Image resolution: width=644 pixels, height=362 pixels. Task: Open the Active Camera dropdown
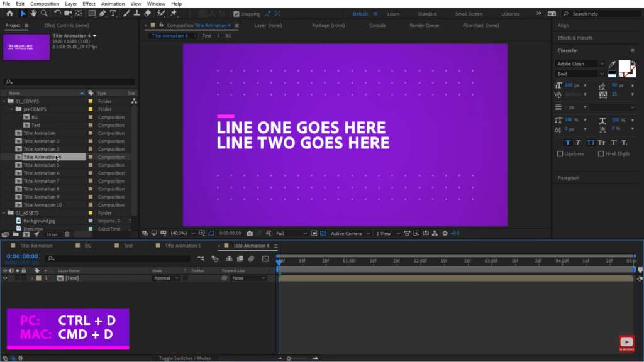click(x=350, y=233)
